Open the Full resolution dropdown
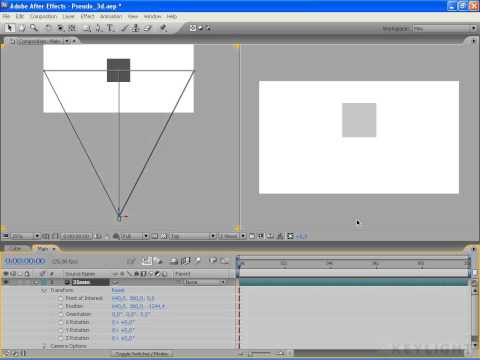 [x=135, y=236]
